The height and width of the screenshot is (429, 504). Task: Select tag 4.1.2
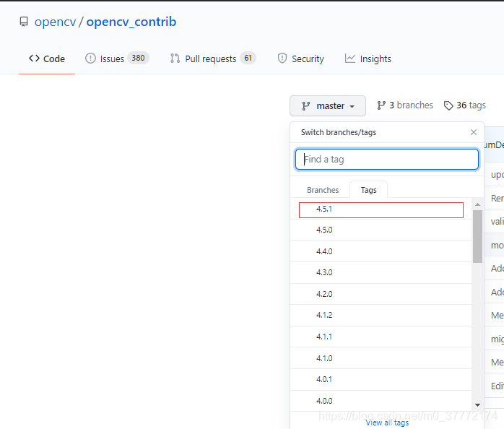(381, 315)
